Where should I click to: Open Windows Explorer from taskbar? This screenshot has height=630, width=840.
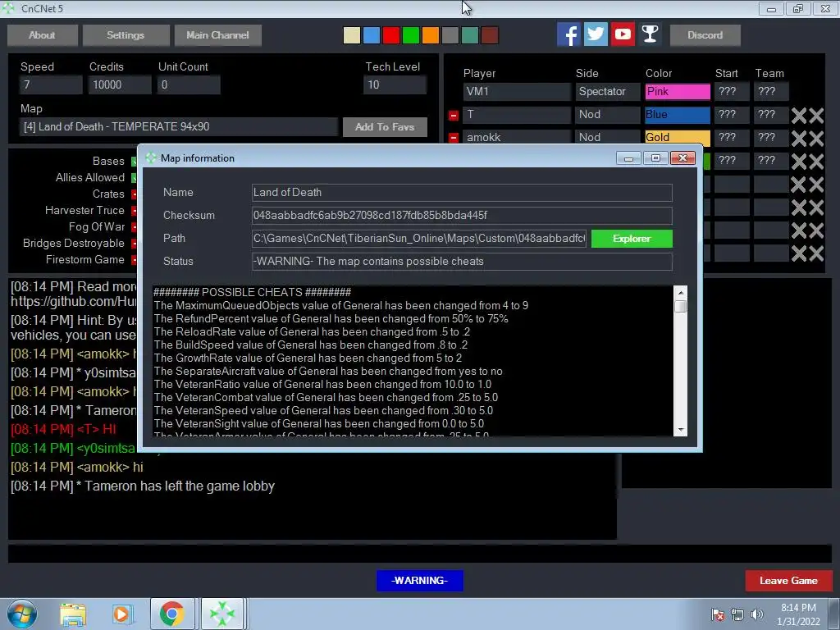click(73, 614)
